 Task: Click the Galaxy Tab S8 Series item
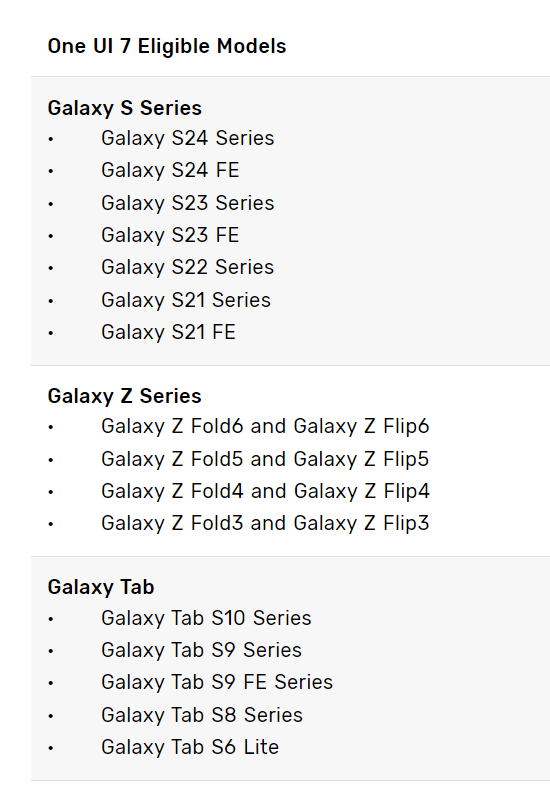[x=202, y=715]
